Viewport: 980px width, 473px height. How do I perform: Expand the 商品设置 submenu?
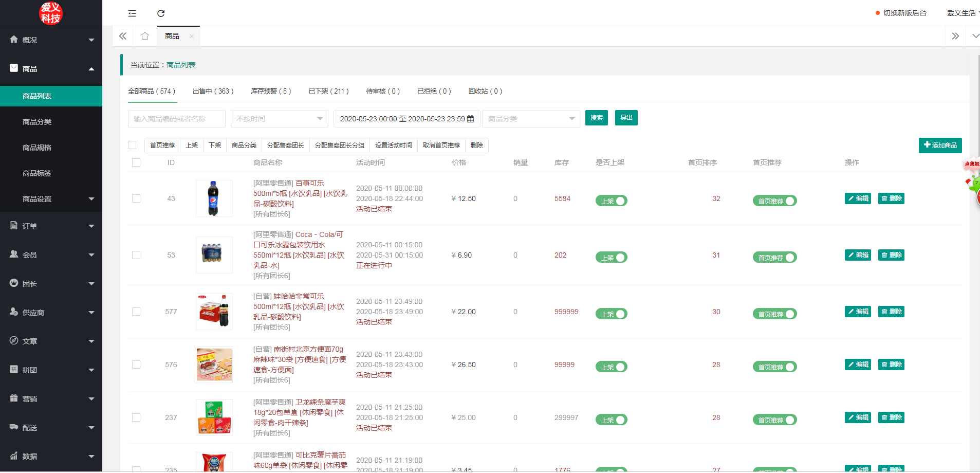tap(51, 199)
